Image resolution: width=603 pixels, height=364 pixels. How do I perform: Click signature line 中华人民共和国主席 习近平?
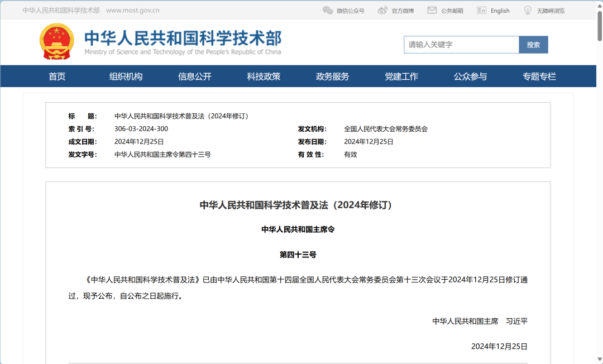(x=480, y=322)
